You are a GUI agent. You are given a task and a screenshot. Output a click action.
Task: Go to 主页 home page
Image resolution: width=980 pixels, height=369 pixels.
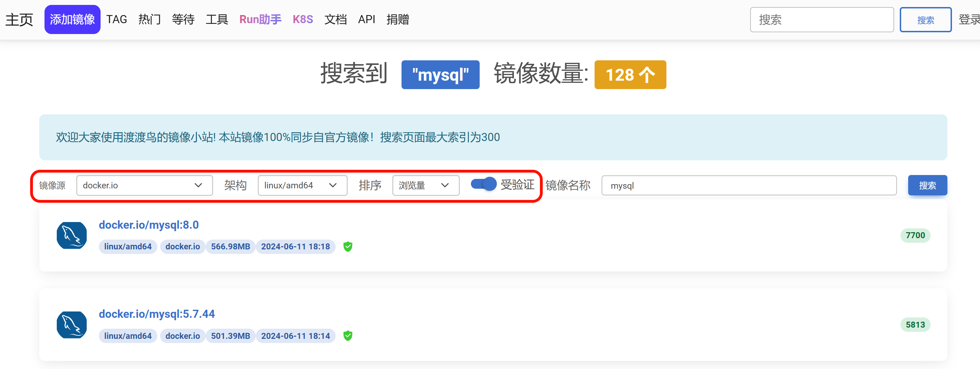click(x=19, y=19)
